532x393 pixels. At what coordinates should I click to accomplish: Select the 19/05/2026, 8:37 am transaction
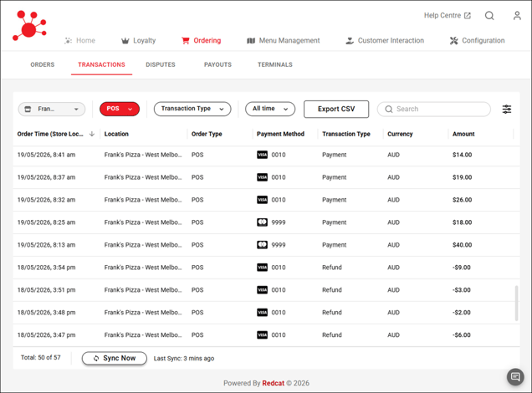[266, 177]
